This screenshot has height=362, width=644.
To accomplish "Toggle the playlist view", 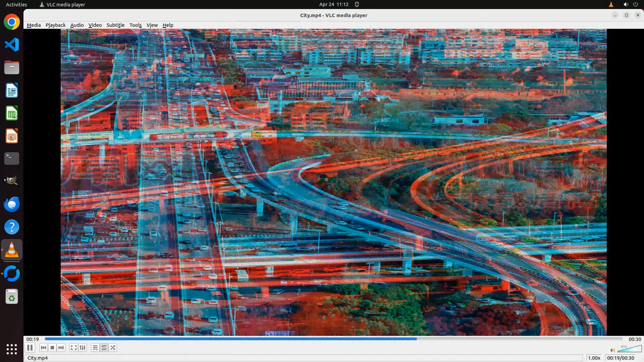I will 95,348.
